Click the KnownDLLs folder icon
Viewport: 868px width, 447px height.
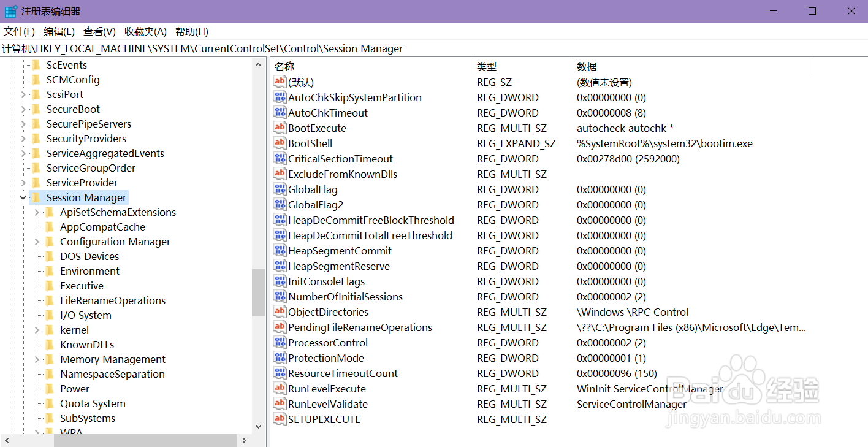tap(50, 345)
